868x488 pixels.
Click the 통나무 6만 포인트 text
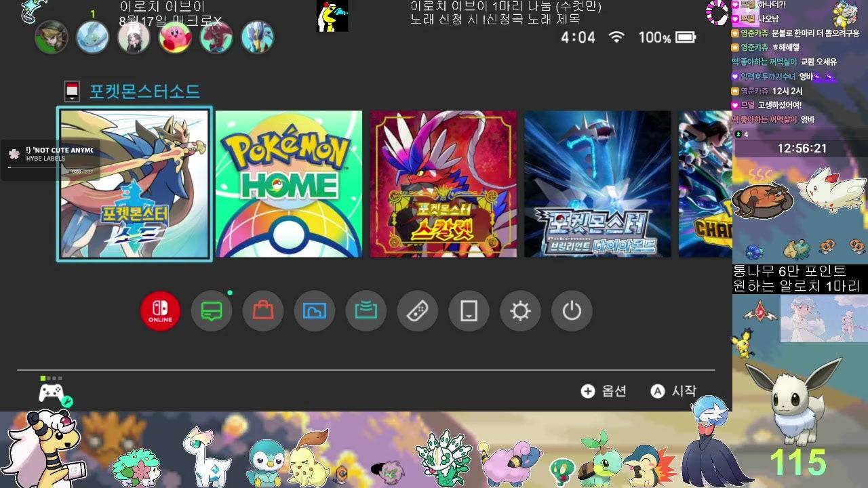pos(789,271)
